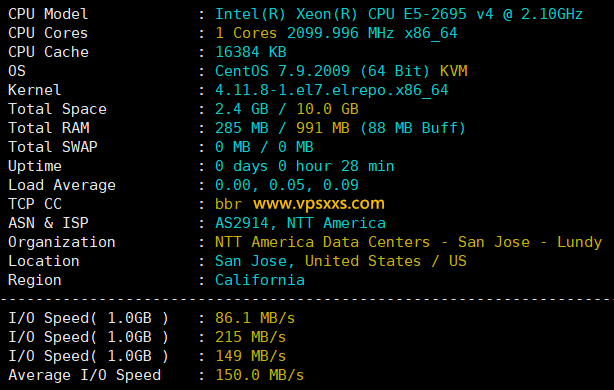The width and height of the screenshot is (614, 390).
Task: Click the 'CPU Cores' label
Action: click(48, 33)
